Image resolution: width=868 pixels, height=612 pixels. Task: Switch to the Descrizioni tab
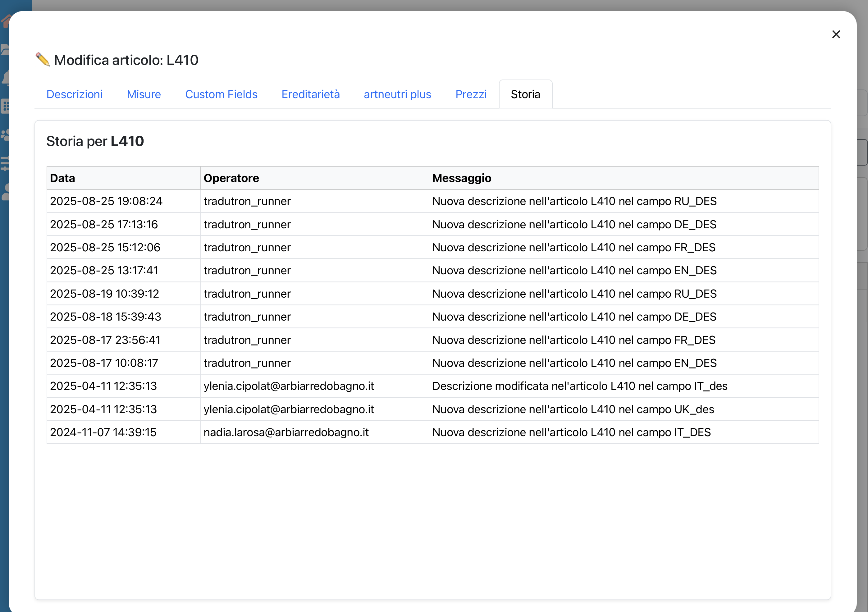click(75, 94)
